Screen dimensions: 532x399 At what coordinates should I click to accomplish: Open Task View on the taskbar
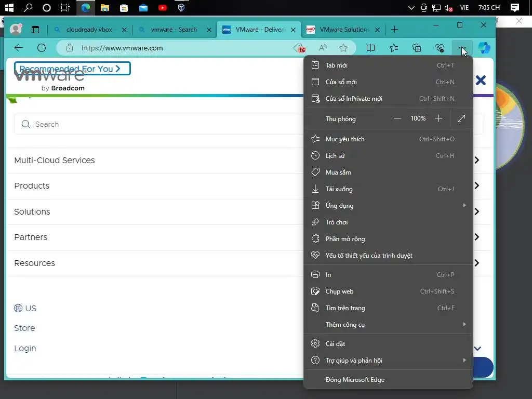coord(65,7)
